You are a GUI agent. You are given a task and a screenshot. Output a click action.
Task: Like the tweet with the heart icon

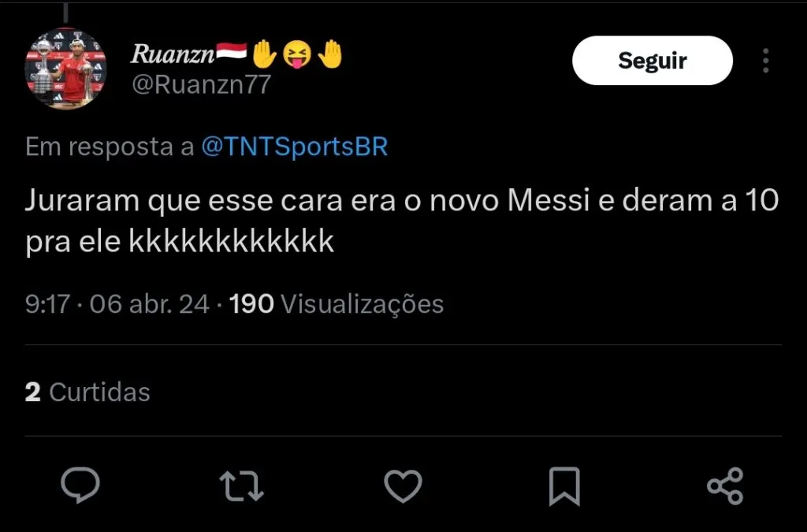tap(403, 485)
